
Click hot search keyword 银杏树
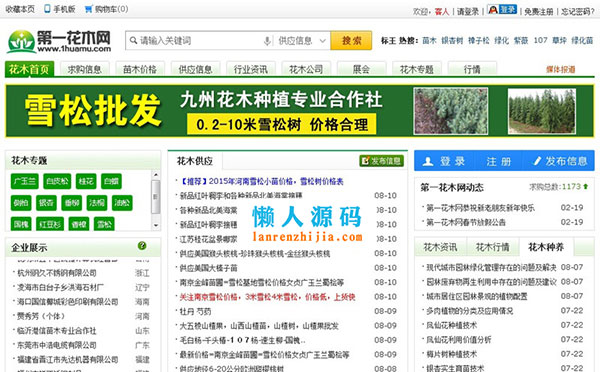click(x=452, y=40)
